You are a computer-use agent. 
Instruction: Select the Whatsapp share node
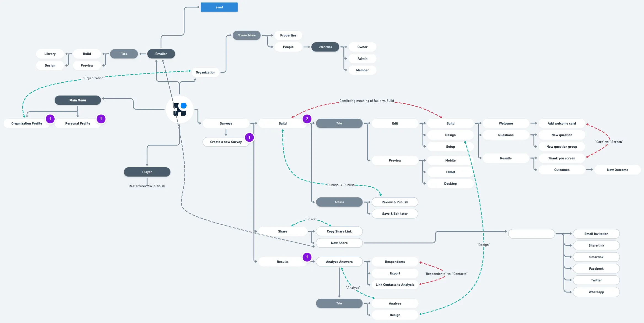(x=596, y=292)
